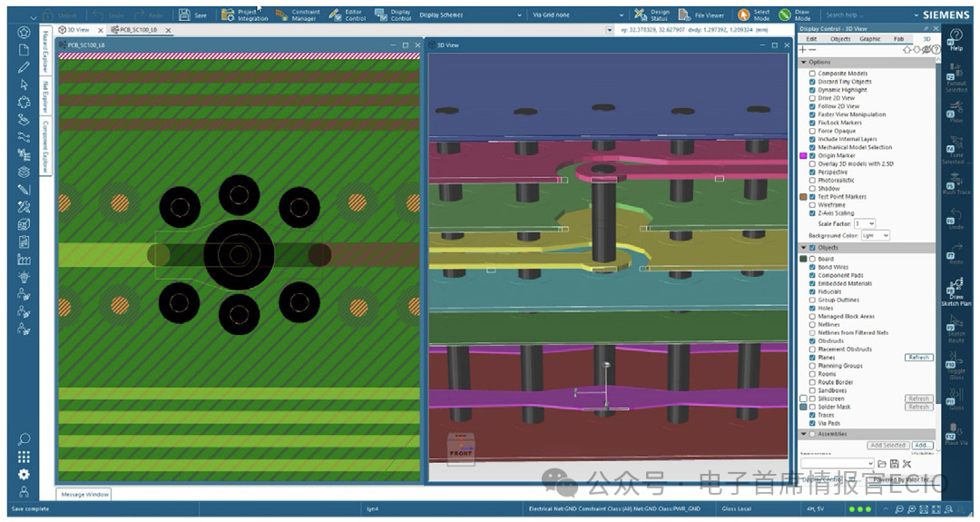This screenshot has height=522, width=980.
Task: Click the brown Test Point Markers color swatch
Action: tap(804, 197)
